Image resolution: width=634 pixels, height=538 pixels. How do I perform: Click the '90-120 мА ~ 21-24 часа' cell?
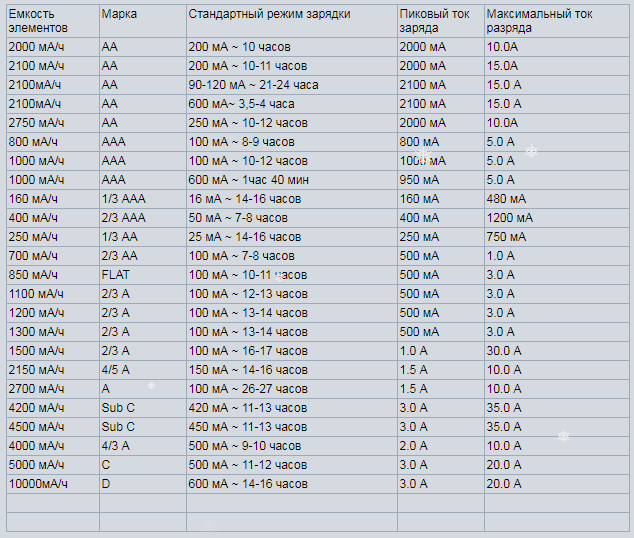(292, 85)
